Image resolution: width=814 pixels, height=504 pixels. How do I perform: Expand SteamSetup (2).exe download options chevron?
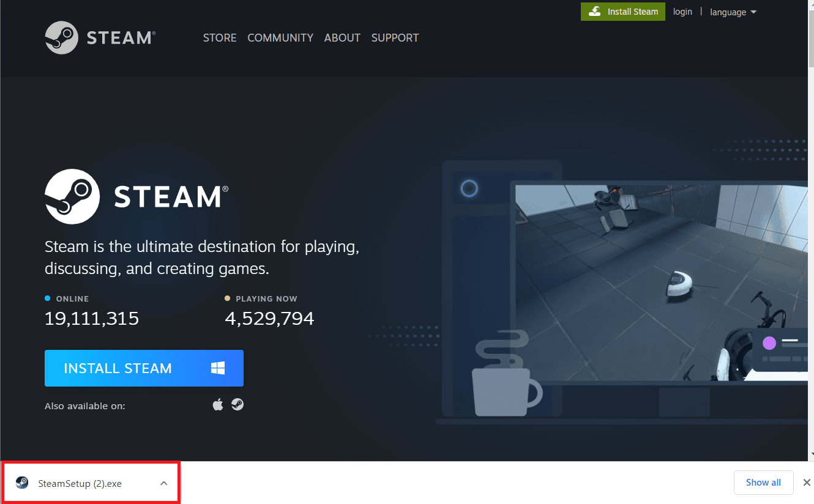coord(163,483)
